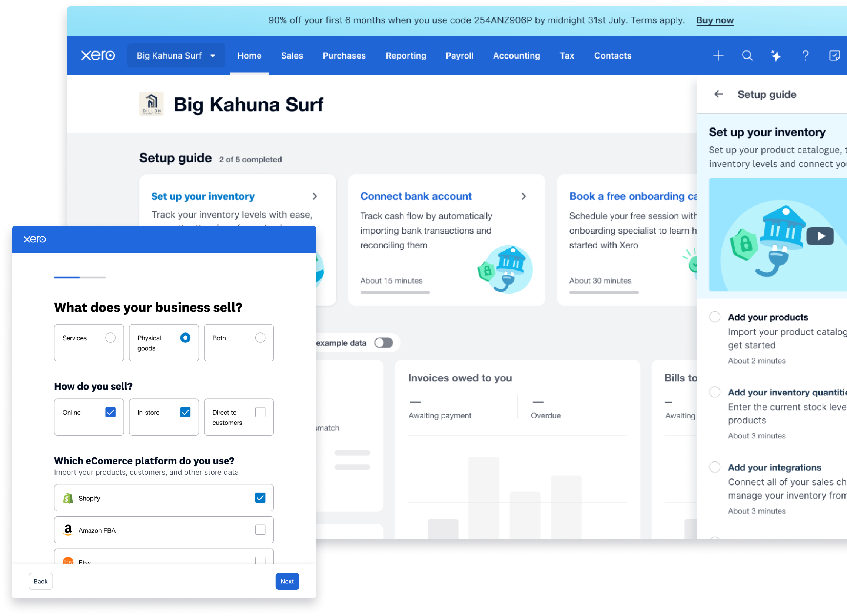Open the create new plus icon

tap(718, 56)
